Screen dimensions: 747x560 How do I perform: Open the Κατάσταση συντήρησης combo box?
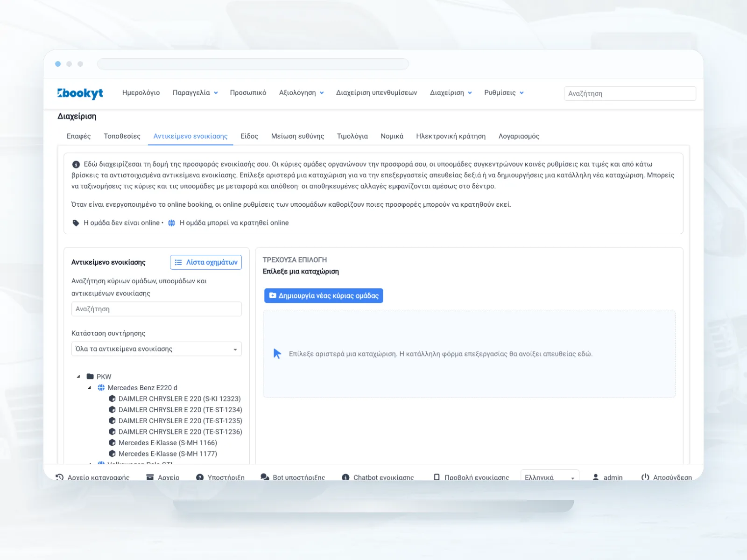pyautogui.click(x=156, y=349)
